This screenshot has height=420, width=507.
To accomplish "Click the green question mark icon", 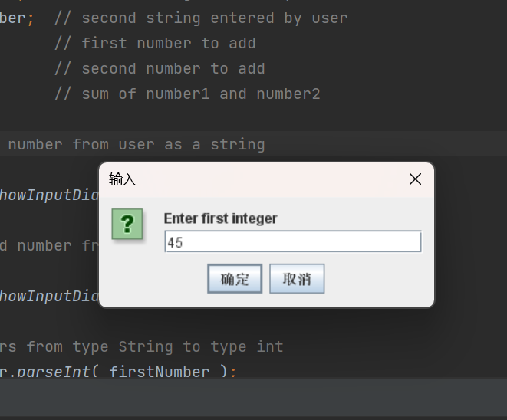I will 127,224.
